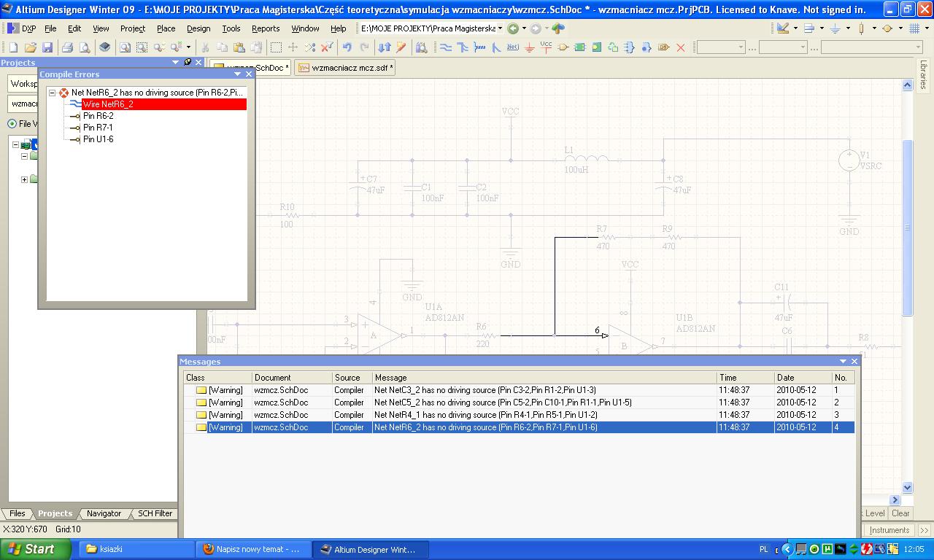Expand the collapsed folder in Projects tree

click(x=24, y=179)
